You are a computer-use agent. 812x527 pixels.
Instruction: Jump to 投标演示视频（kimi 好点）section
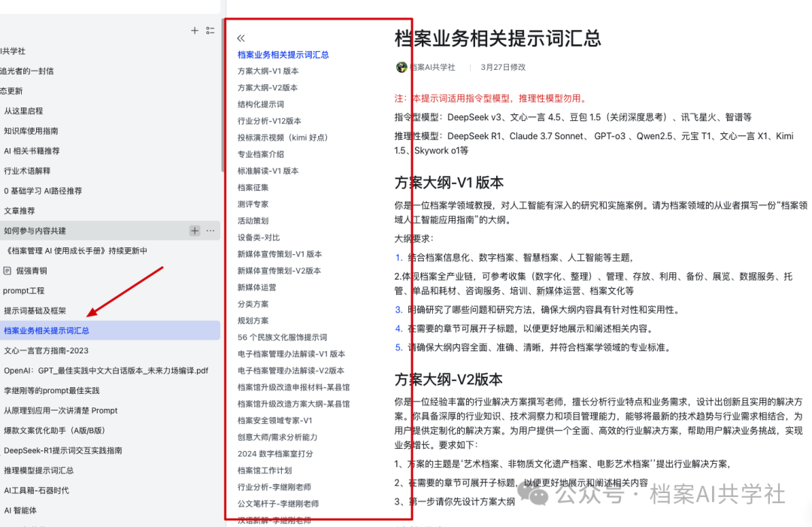pos(283,137)
